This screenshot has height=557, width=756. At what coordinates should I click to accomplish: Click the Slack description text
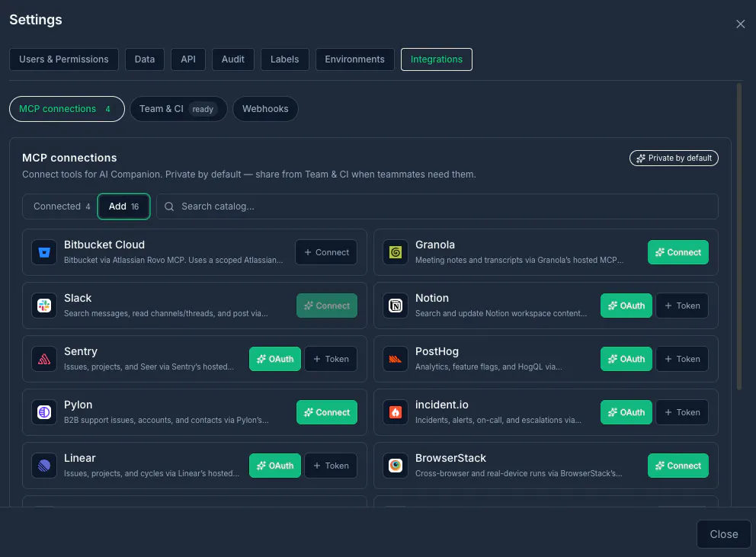pyautogui.click(x=166, y=313)
